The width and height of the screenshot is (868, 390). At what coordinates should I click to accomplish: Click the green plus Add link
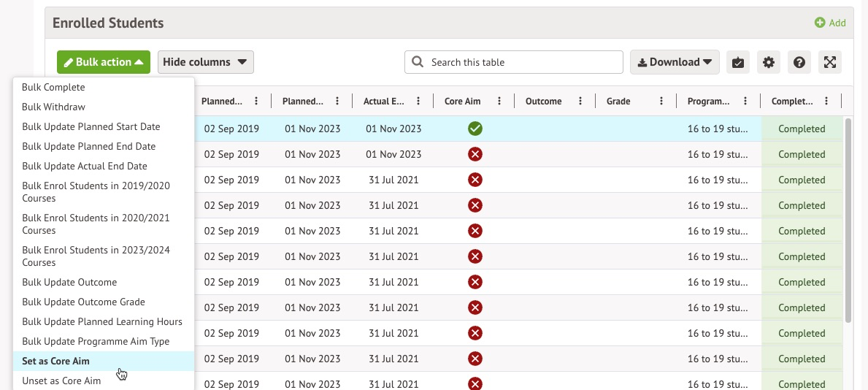point(830,23)
